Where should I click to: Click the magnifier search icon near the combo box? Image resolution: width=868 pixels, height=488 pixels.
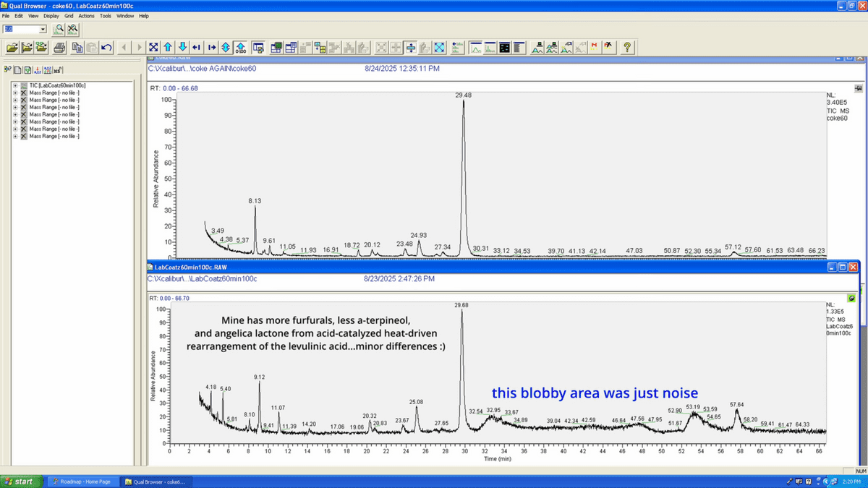pyautogui.click(x=59, y=29)
